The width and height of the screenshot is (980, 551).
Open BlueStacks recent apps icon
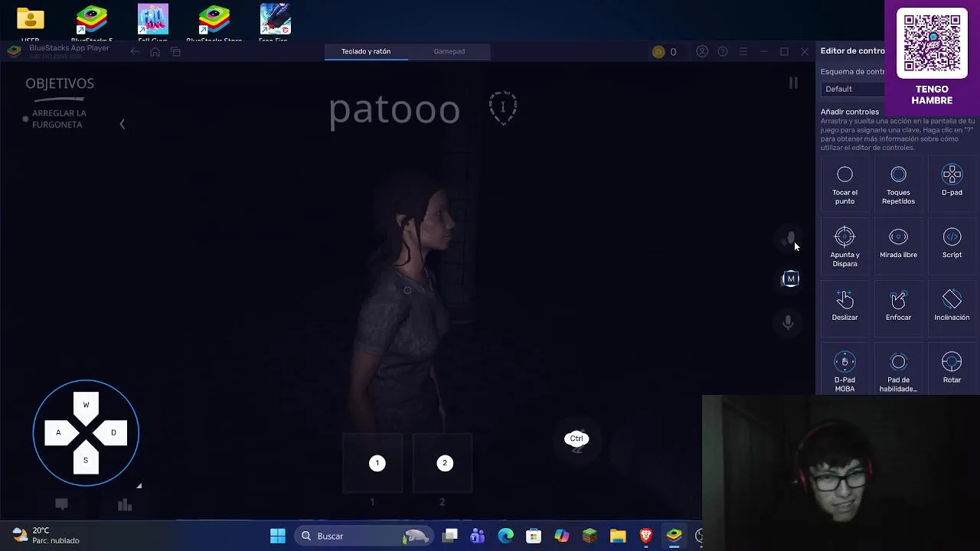[x=175, y=51]
